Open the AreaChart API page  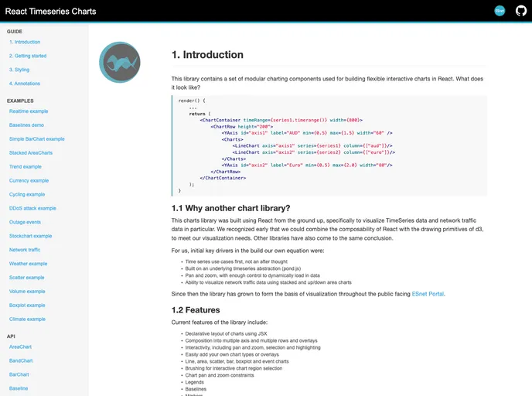(x=20, y=346)
